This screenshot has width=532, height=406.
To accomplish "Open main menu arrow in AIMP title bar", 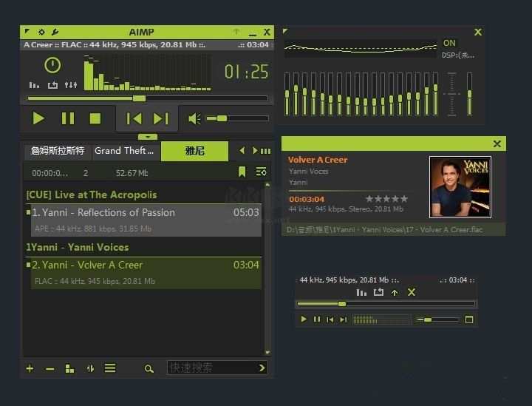I will click(27, 32).
